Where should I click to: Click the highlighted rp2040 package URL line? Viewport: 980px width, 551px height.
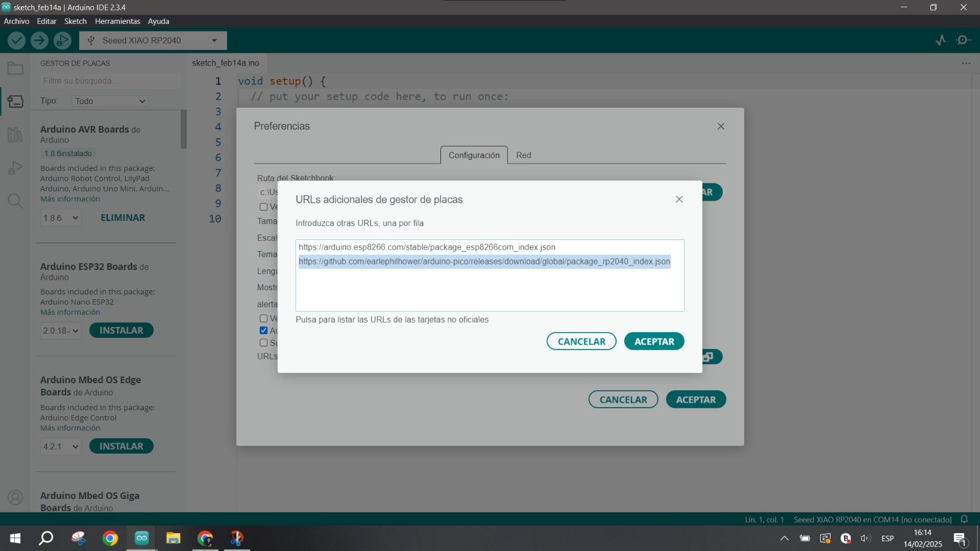pos(484,261)
